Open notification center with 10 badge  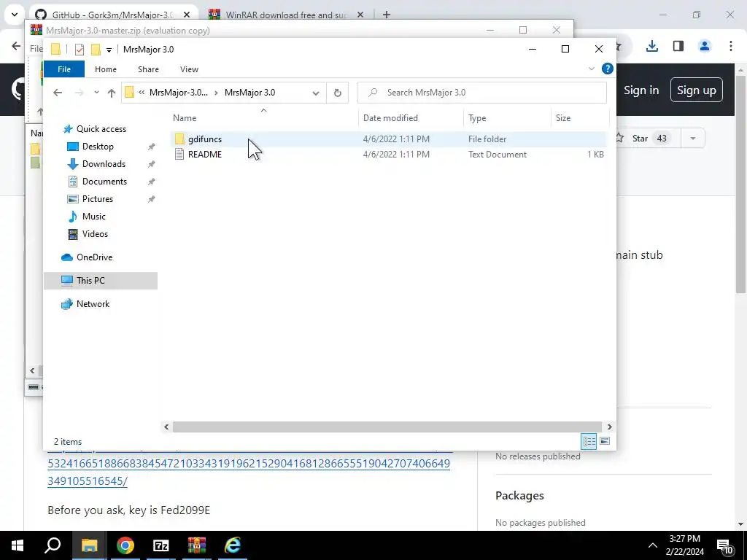pos(724,546)
